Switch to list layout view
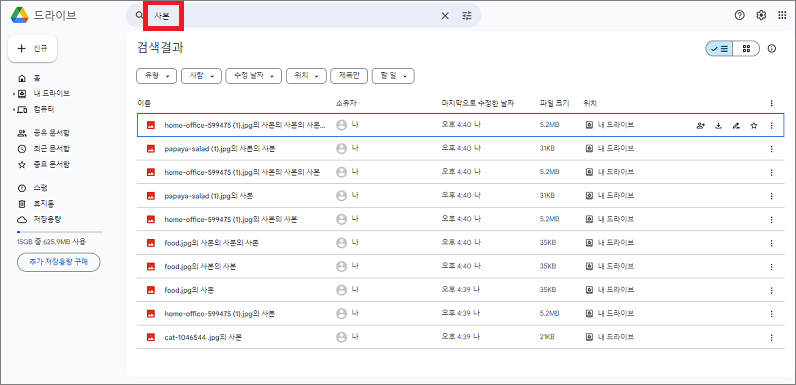The height and width of the screenshot is (385, 796). pos(719,49)
